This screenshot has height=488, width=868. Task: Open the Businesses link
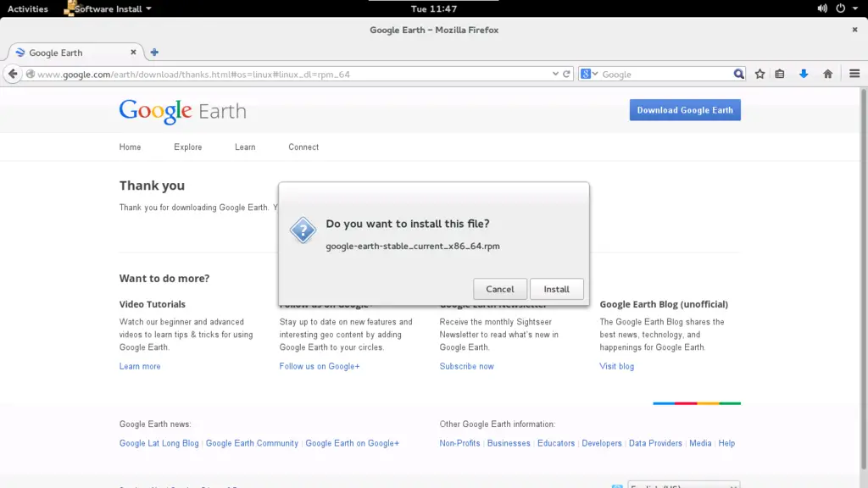(x=509, y=443)
